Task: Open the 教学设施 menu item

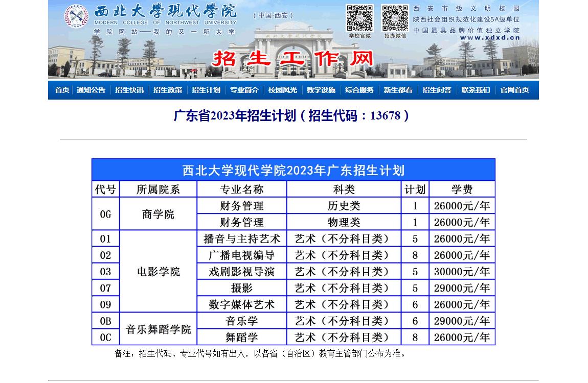Action: click(321, 90)
